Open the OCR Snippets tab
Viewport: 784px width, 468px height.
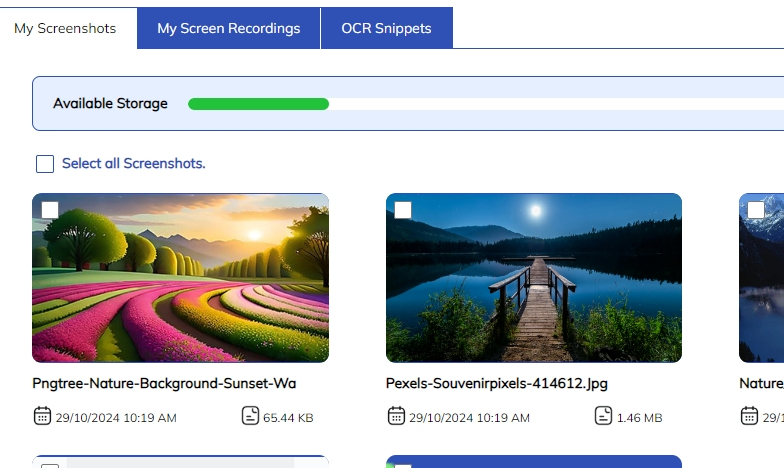pyautogui.click(x=386, y=28)
